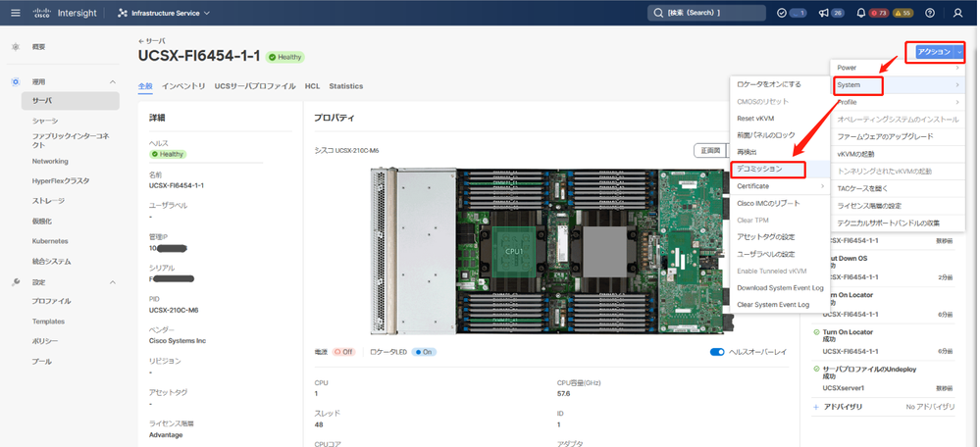Screen dimensions: 980x447
Task: Open the user profile icon
Action: click(957, 13)
